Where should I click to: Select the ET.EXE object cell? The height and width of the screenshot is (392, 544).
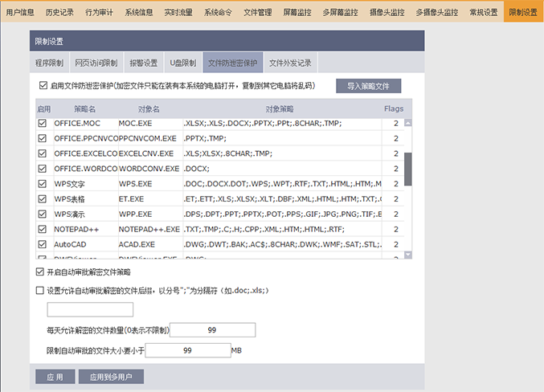pyautogui.click(x=150, y=198)
